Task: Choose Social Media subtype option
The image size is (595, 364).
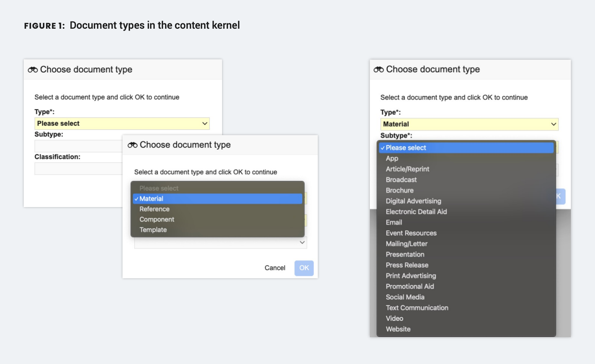Action: click(x=405, y=297)
